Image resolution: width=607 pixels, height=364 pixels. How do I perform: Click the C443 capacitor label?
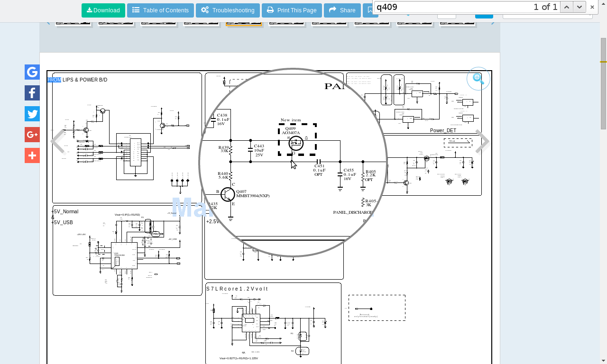point(259,146)
